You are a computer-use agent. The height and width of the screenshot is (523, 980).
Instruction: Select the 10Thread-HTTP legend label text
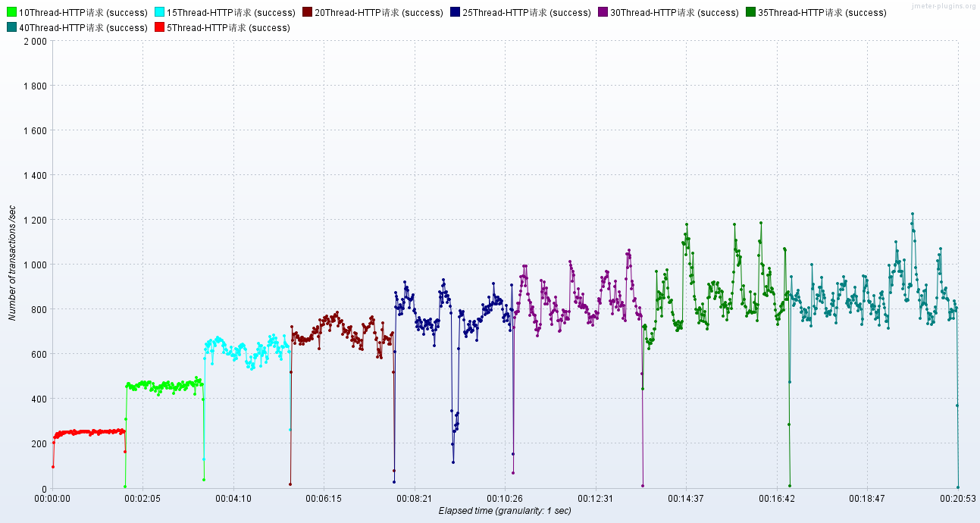[x=83, y=13]
